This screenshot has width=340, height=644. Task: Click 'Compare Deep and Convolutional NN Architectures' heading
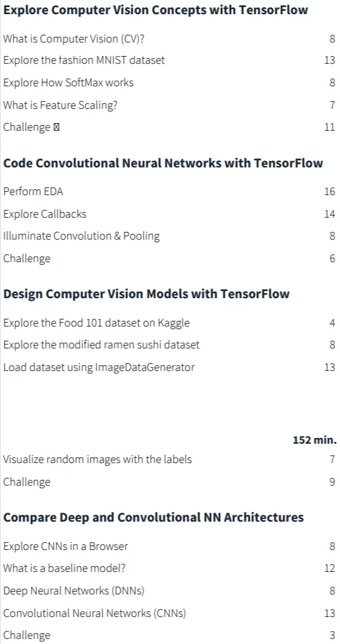[x=153, y=518]
